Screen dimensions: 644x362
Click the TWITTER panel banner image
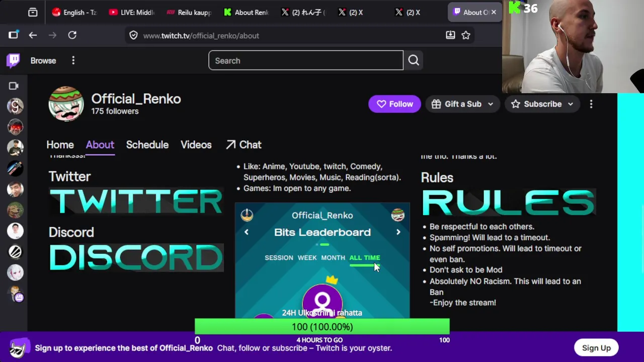(136, 201)
